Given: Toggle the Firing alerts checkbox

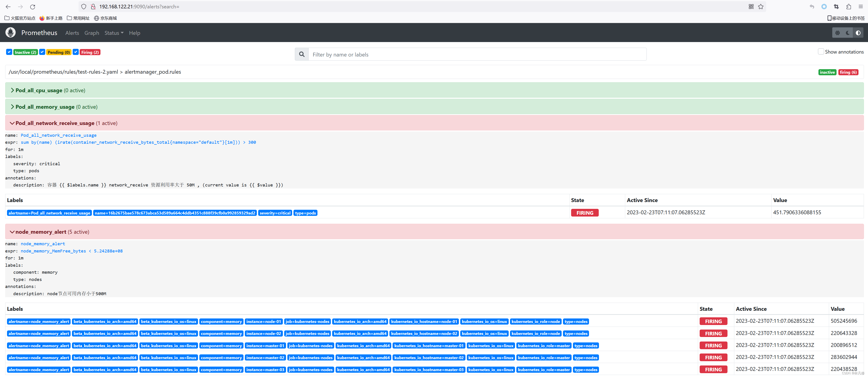Looking at the screenshot, I should [x=76, y=52].
